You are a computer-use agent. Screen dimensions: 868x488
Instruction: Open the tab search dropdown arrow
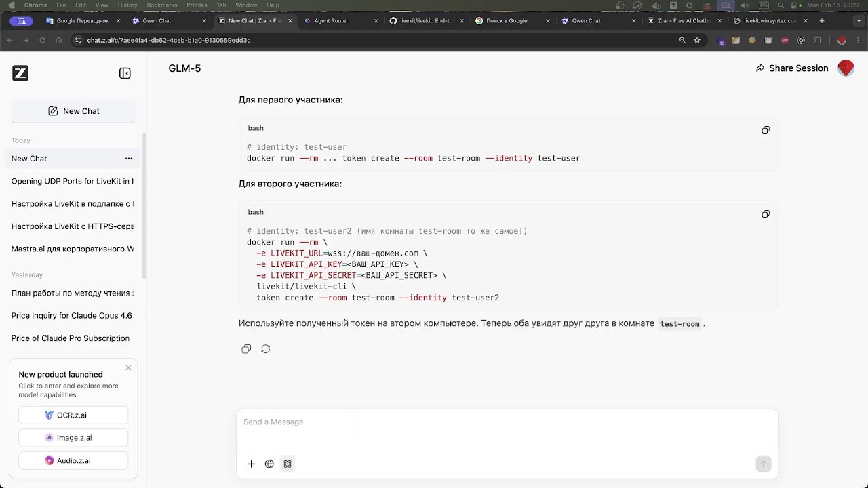point(859,21)
